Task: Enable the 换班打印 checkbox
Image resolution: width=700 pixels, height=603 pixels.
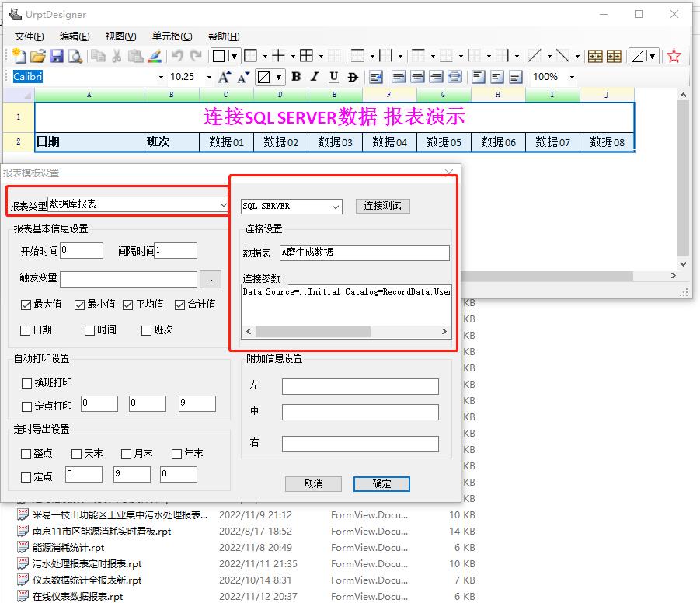Action: tap(26, 383)
